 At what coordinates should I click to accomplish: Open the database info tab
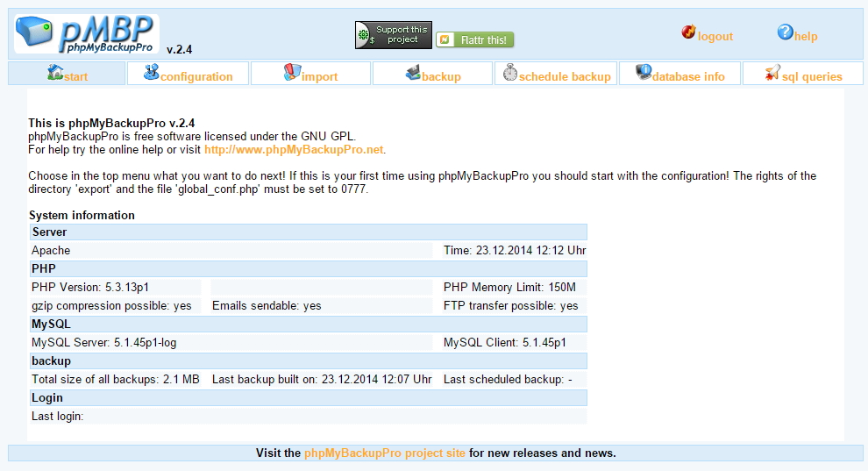[x=679, y=74]
